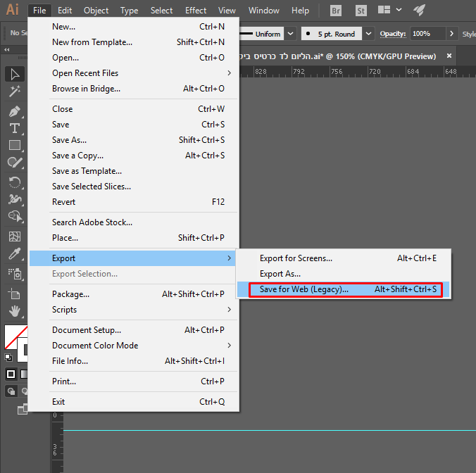Click the arrange documents layout icon

pyautogui.click(x=384, y=10)
